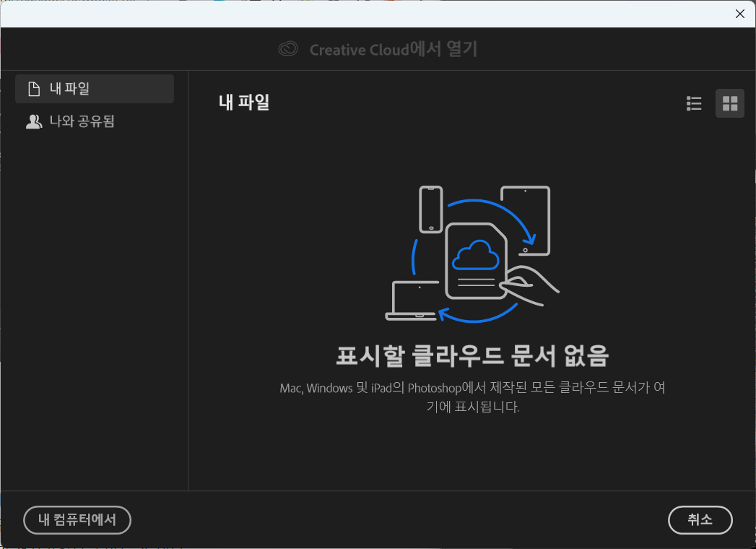Image resolution: width=756 pixels, height=549 pixels.
Task: Click the 내 컴퓨터에서 button
Action: tap(77, 519)
